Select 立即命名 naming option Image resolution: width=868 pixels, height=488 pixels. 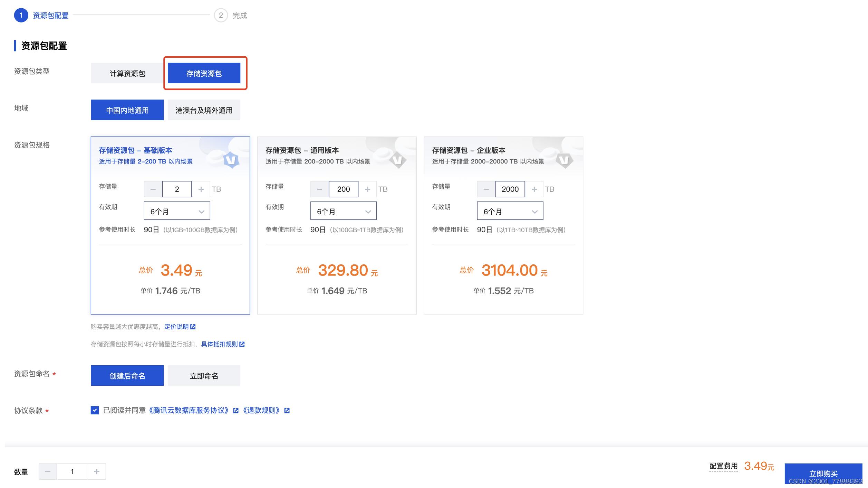click(x=204, y=376)
